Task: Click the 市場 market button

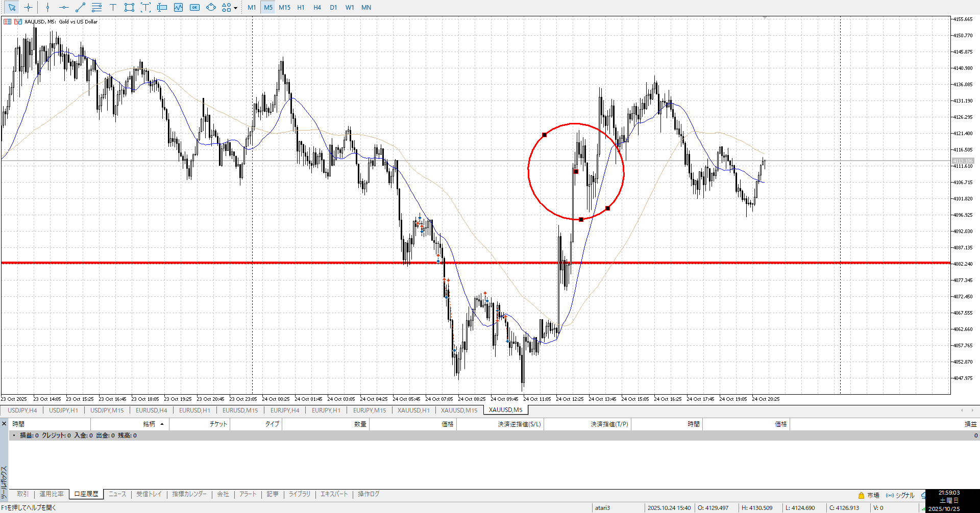Action: pyautogui.click(x=869, y=495)
